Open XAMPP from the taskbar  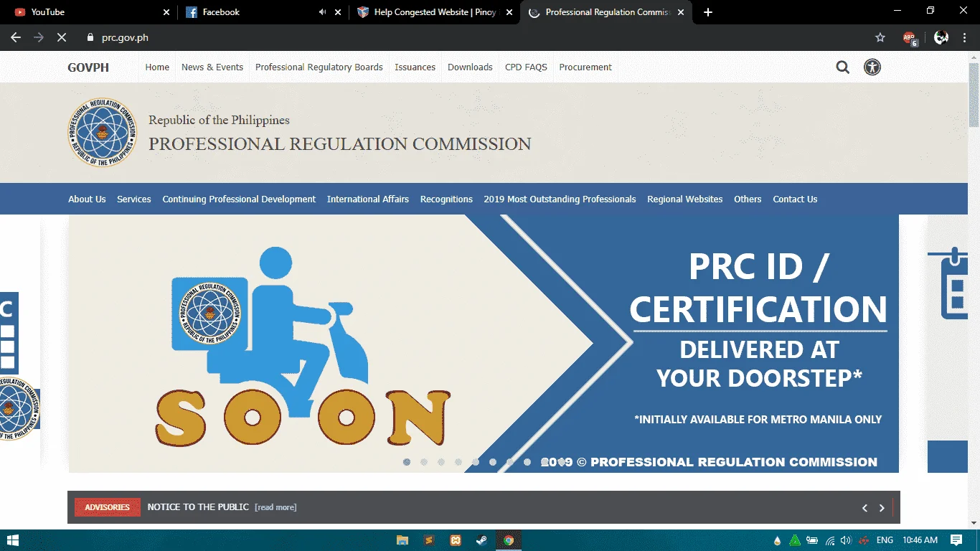(x=456, y=540)
